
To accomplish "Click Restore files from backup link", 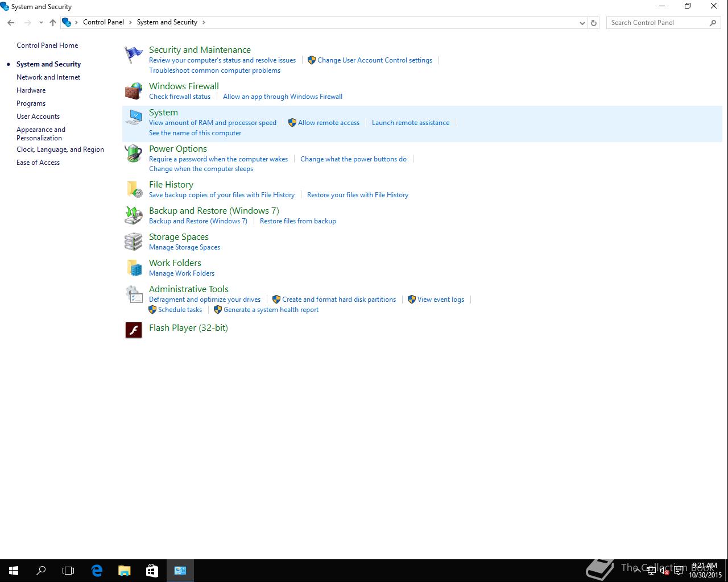I will (x=298, y=221).
